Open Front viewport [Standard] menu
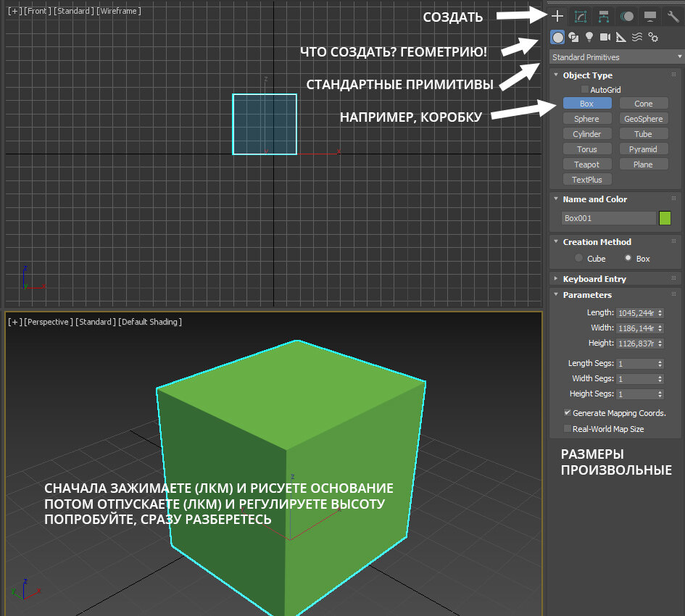 74,11
